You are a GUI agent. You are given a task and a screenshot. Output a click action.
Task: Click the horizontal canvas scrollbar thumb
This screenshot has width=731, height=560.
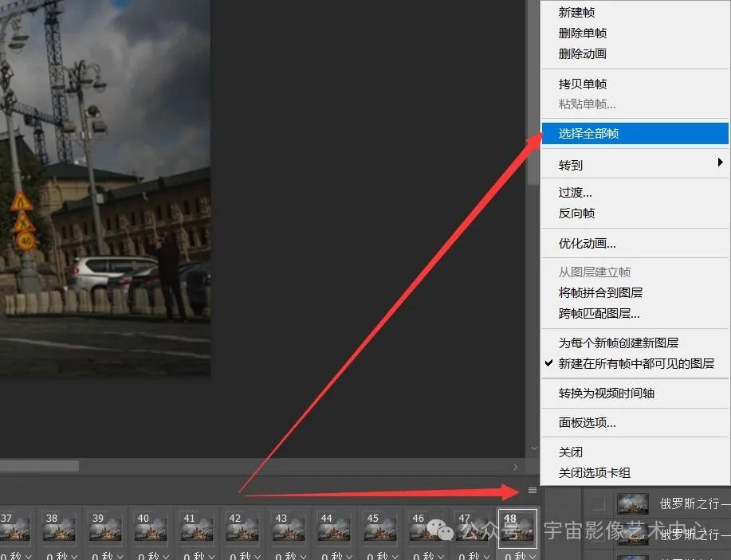tap(38, 466)
